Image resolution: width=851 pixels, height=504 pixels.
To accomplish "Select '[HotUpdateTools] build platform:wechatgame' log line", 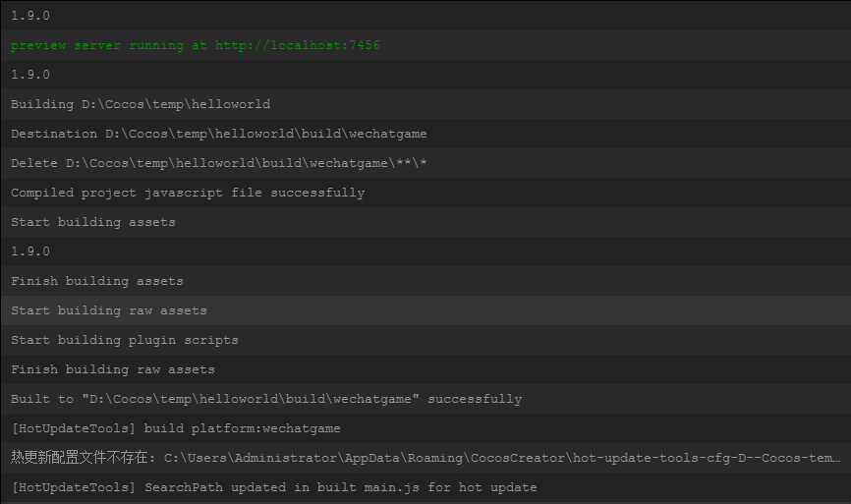I will point(176,428).
